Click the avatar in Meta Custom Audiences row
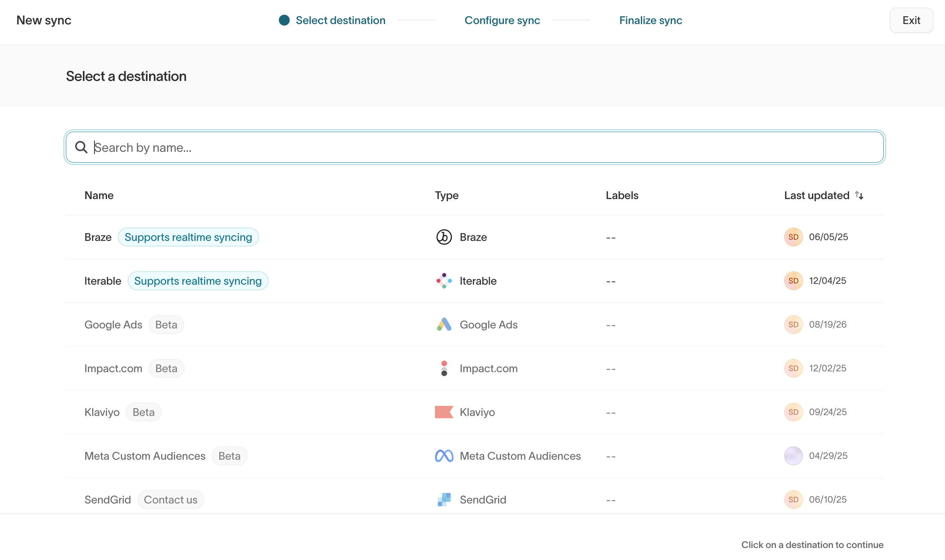Screen dimensions: 945x560 [x=793, y=456]
